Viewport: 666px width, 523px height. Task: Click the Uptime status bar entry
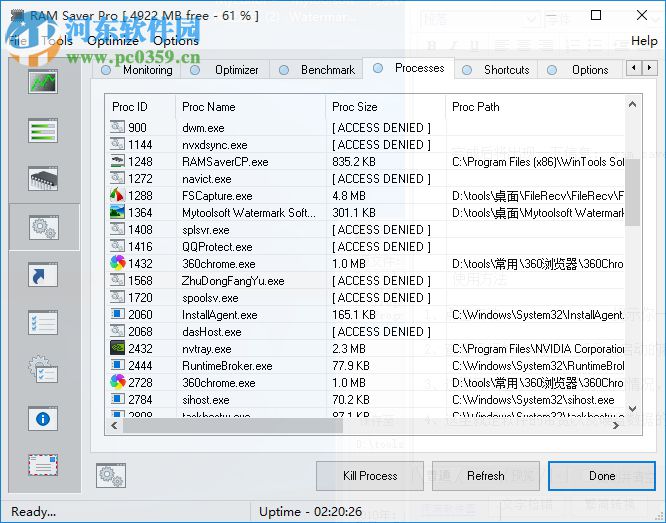pyautogui.click(x=310, y=512)
